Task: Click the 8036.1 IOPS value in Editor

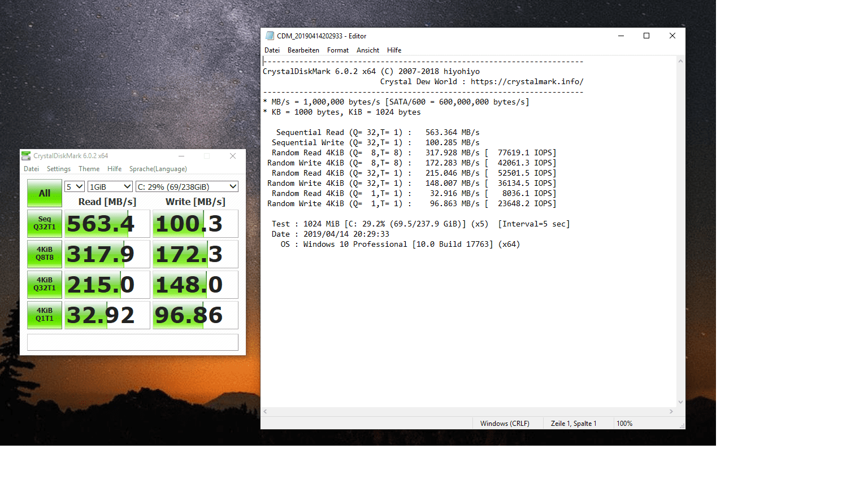Action: point(529,194)
